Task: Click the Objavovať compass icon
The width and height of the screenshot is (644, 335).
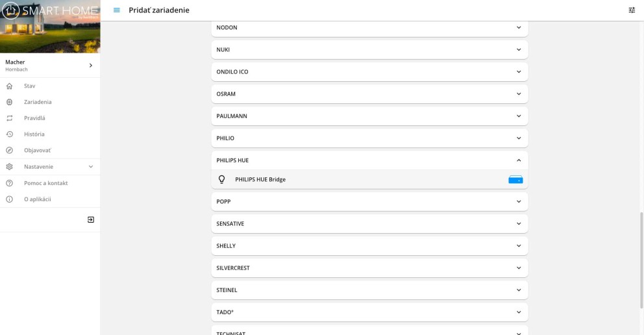Action: coord(10,150)
